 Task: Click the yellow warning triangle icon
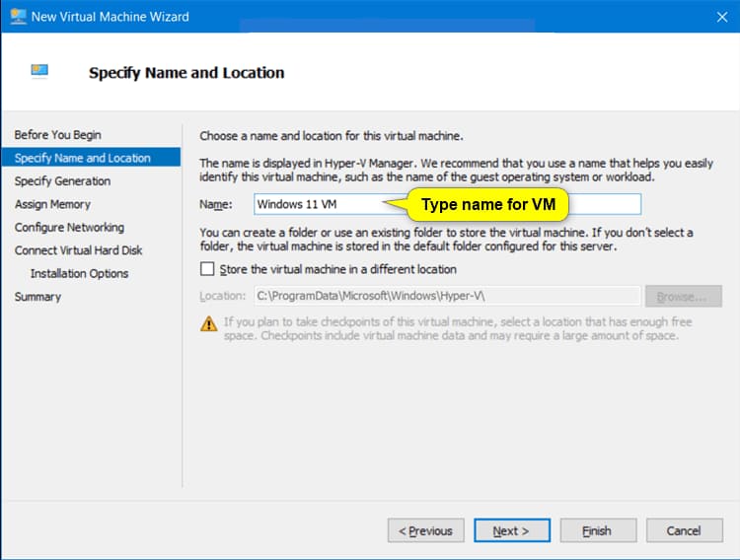tap(209, 323)
